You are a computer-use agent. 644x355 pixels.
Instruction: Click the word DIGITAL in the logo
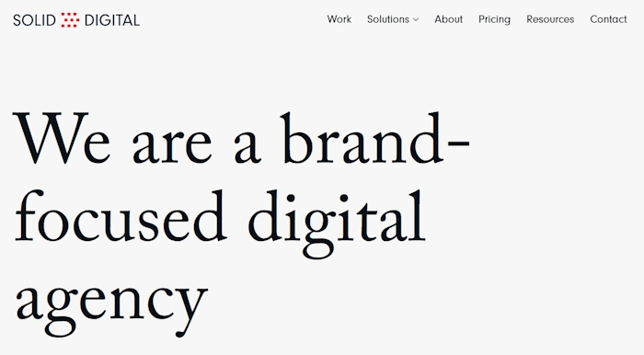[111, 20]
